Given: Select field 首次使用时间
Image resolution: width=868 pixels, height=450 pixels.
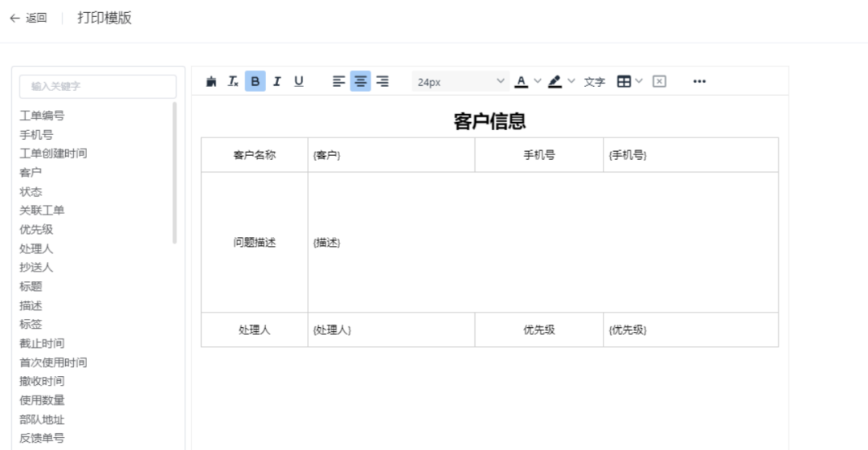Looking at the screenshot, I should [x=53, y=362].
